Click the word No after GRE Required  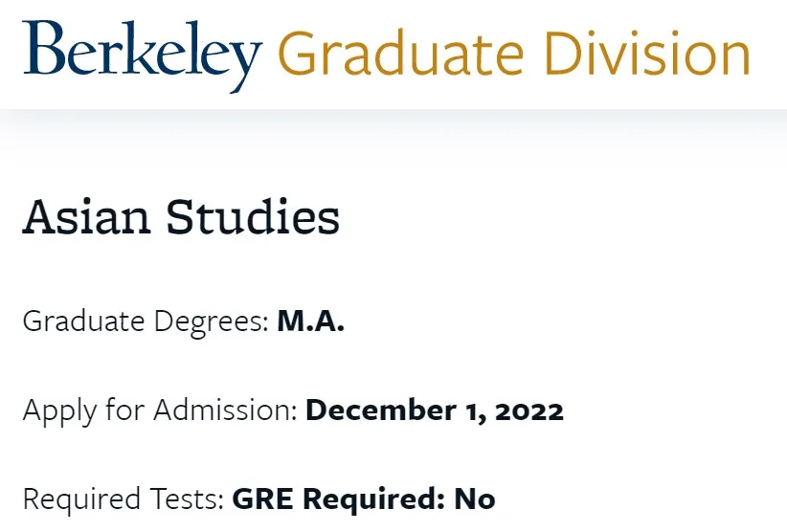[x=475, y=499]
